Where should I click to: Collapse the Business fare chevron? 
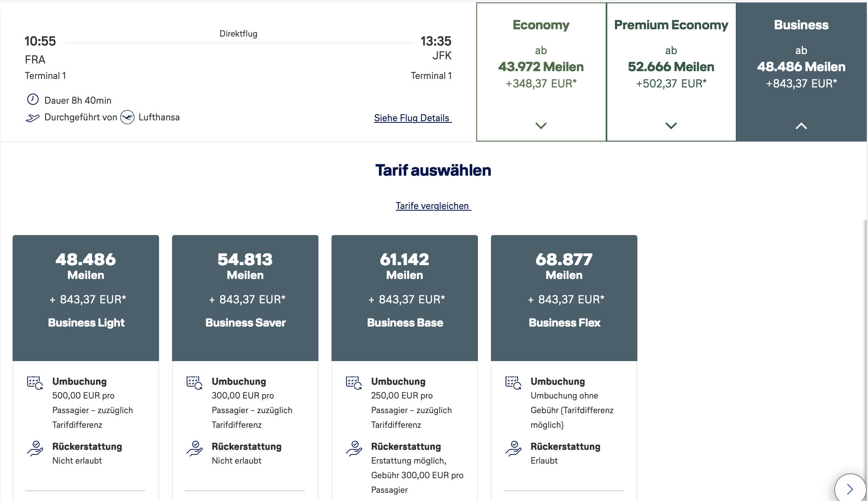tap(801, 126)
